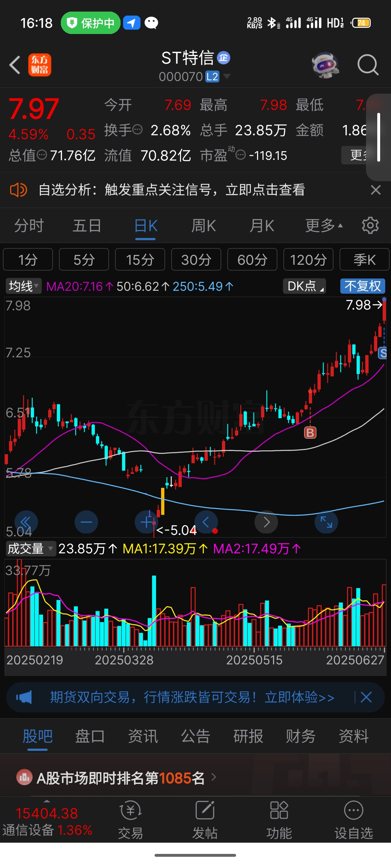Switch to 五日 chart tab
391x868 pixels.
coord(87,226)
